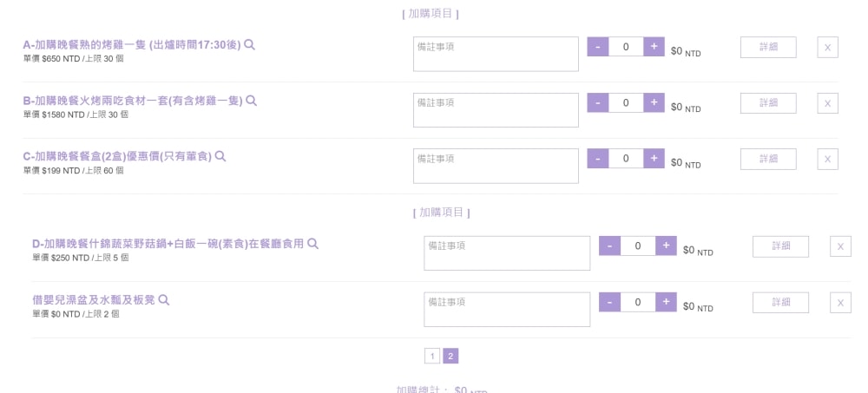The width and height of the screenshot is (868, 393).
Task: Increase quantity for 借嬰兒澡盆 item
Action: pyautogui.click(x=666, y=302)
